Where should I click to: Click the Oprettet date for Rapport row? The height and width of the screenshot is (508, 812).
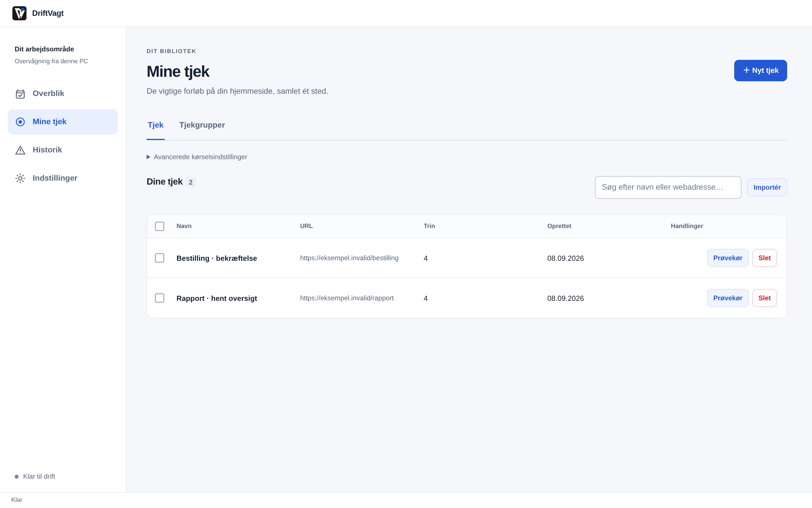click(x=565, y=298)
